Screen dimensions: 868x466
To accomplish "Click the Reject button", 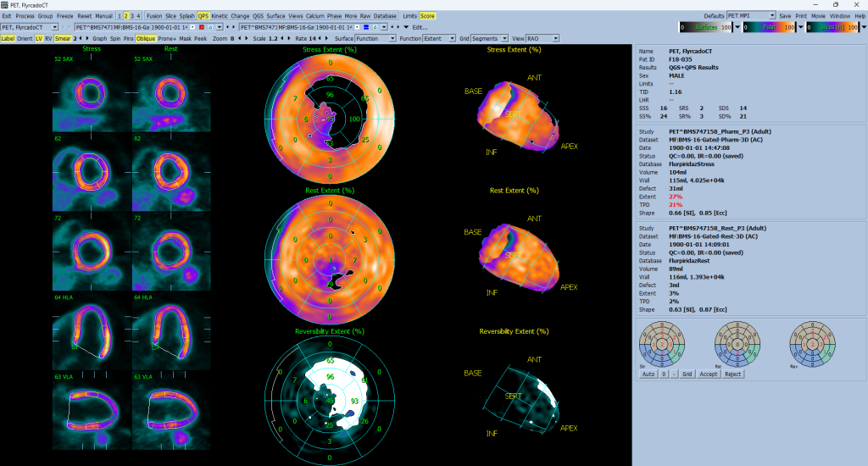I will pyautogui.click(x=733, y=374).
